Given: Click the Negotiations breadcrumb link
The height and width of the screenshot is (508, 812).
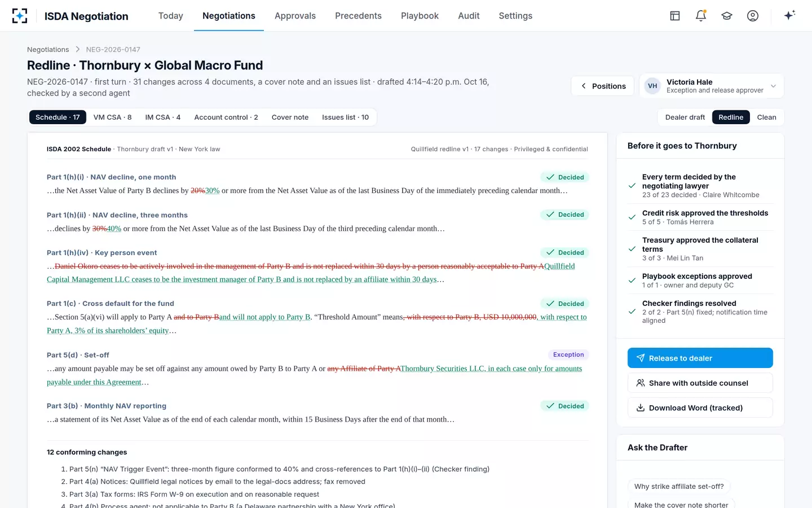Looking at the screenshot, I should click(x=48, y=50).
